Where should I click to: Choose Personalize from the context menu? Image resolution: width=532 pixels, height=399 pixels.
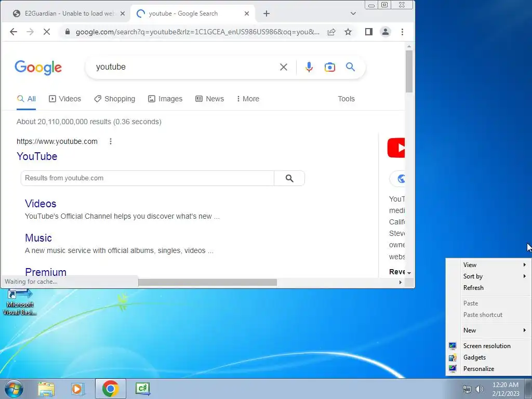click(489, 369)
